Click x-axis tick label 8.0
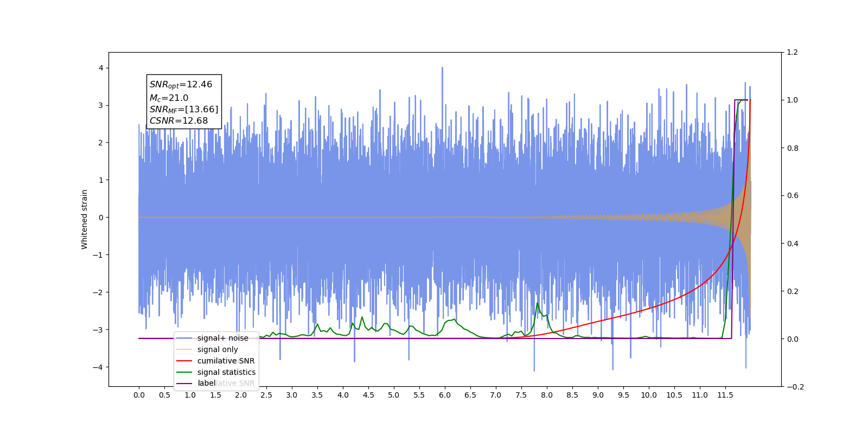 547,395
